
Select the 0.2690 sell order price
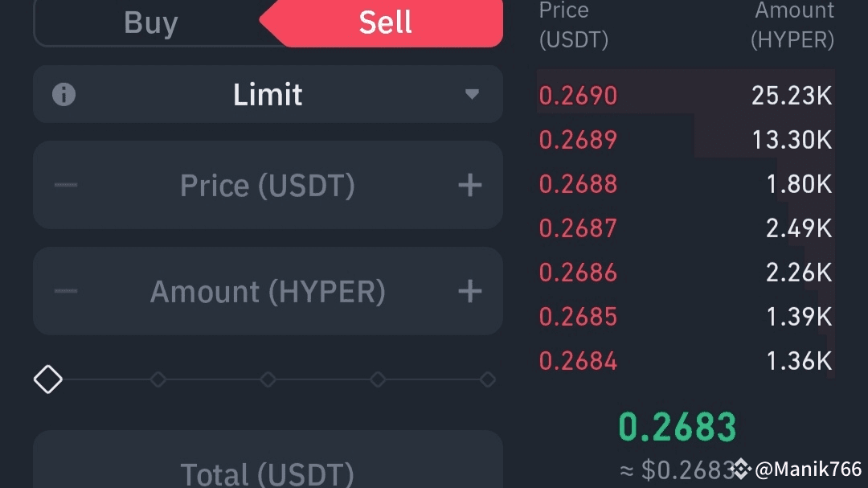click(x=578, y=96)
